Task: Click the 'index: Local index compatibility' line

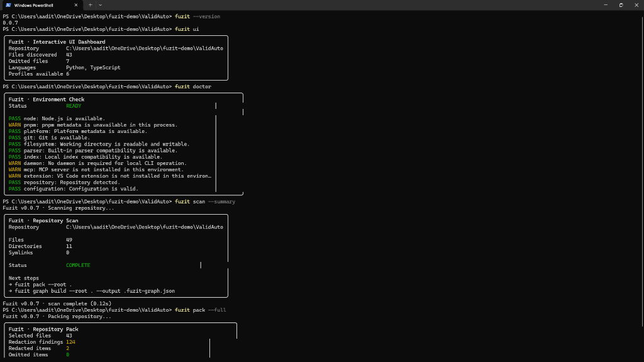Action: 86,157
